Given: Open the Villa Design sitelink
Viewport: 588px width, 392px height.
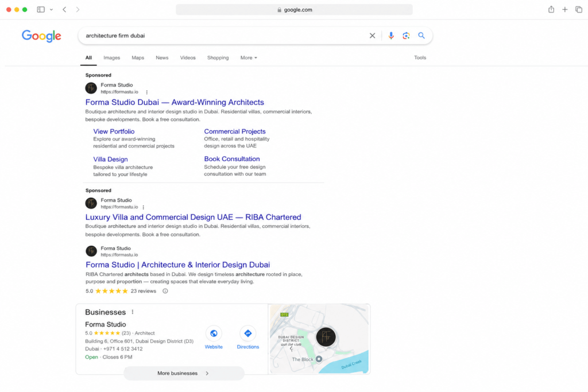Looking at the screenshot, I should [110, 160].
